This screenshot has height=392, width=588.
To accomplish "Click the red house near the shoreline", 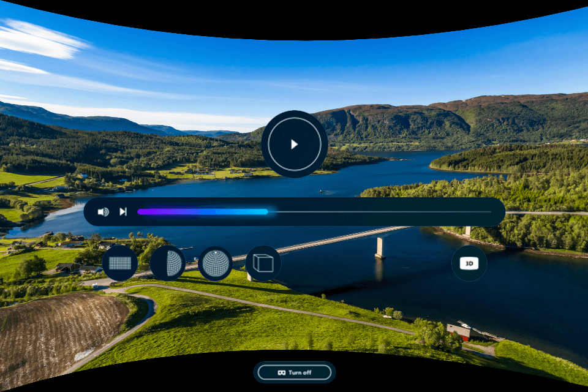I will pyautogui.click(x=458, y=332).
